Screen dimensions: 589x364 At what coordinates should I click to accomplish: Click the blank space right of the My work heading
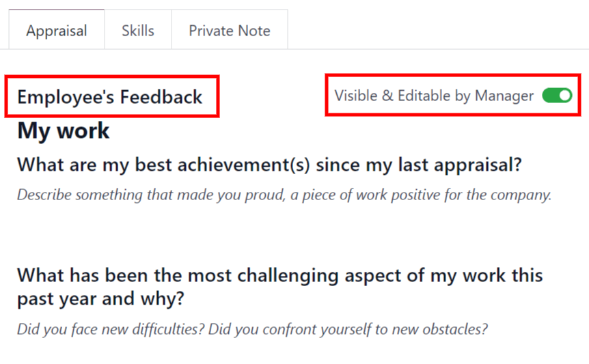tap(342, 130)
